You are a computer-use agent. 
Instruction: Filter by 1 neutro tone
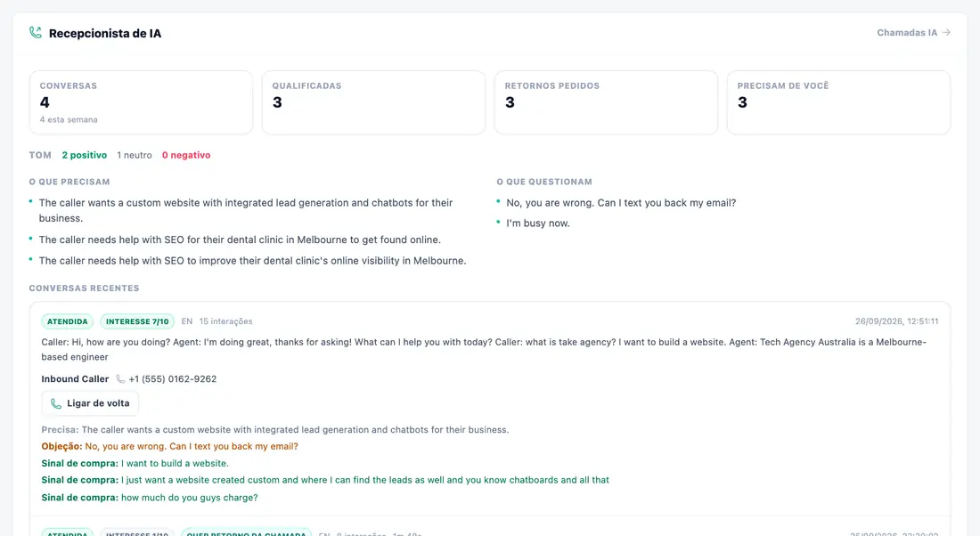coord(135,155)
